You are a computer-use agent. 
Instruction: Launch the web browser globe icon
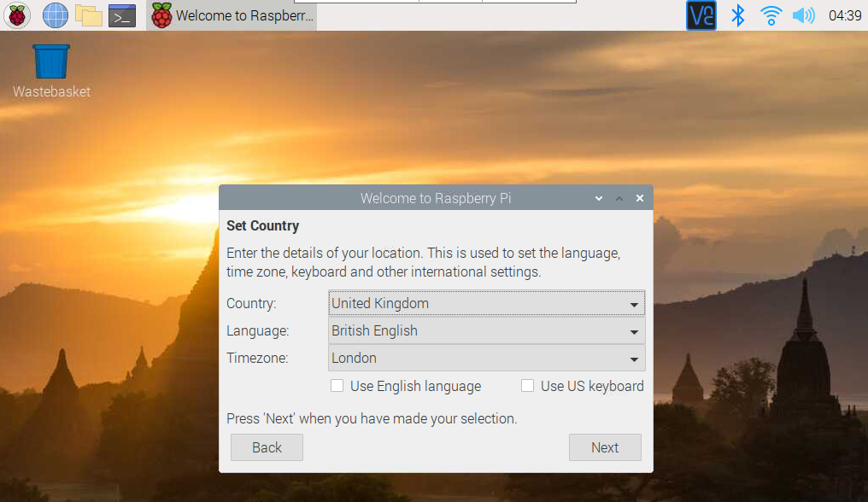(x=55, y=15)
